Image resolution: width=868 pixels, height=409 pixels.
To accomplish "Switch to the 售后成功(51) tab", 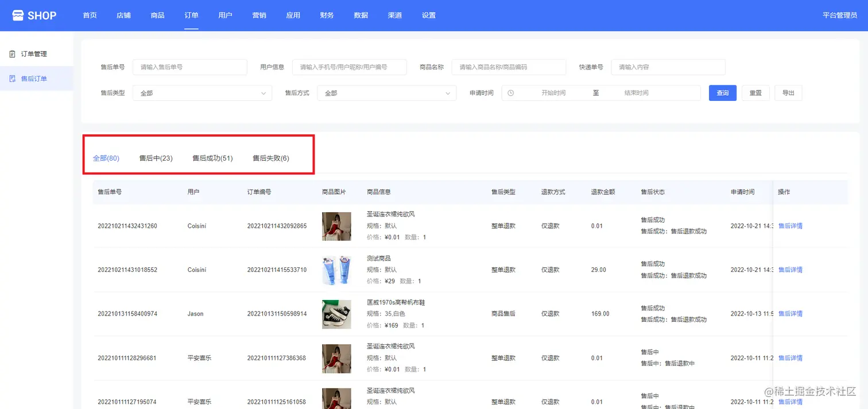I will pyautogui.click(x=212, y=158).
